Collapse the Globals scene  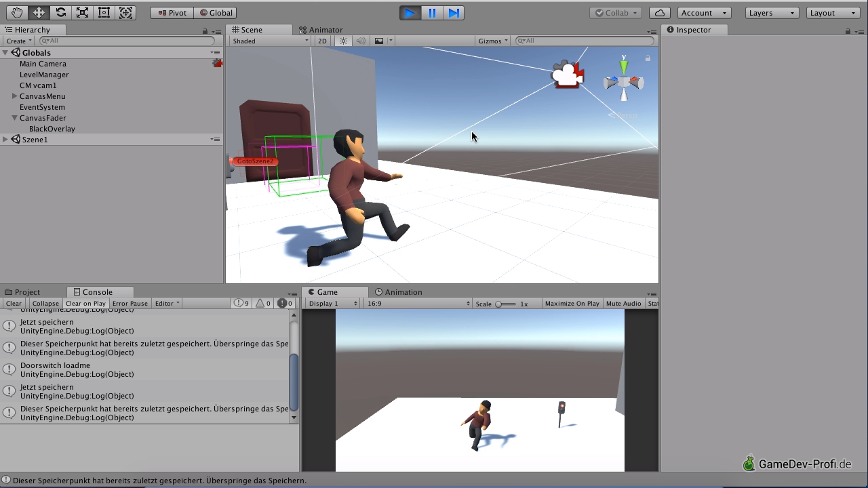[5, 53]
